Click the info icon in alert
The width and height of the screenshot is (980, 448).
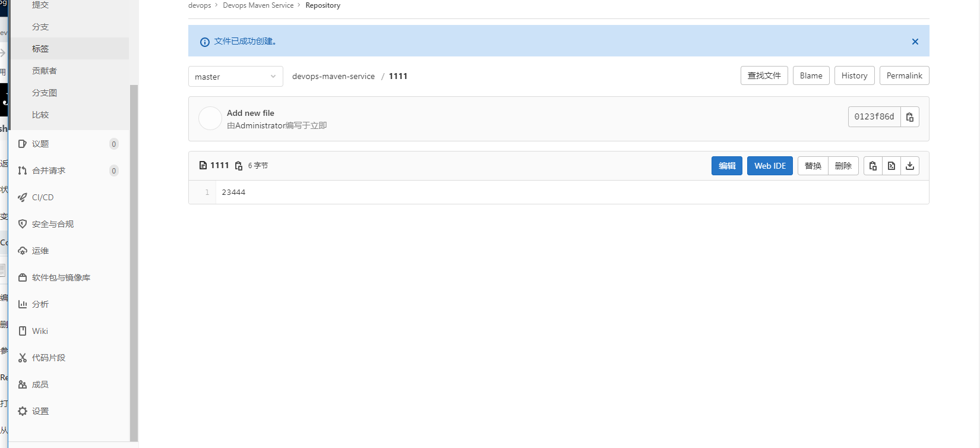205,42
